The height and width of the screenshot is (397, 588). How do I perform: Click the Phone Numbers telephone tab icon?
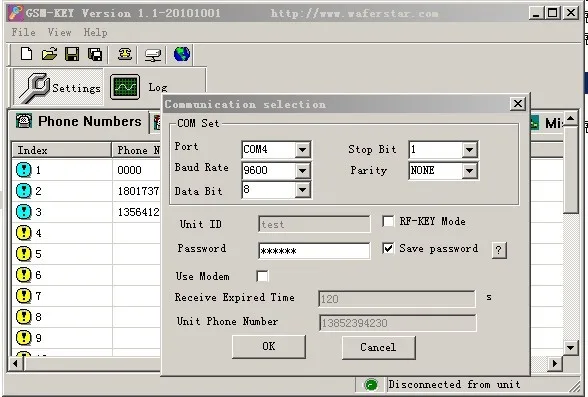pos(24,121)
